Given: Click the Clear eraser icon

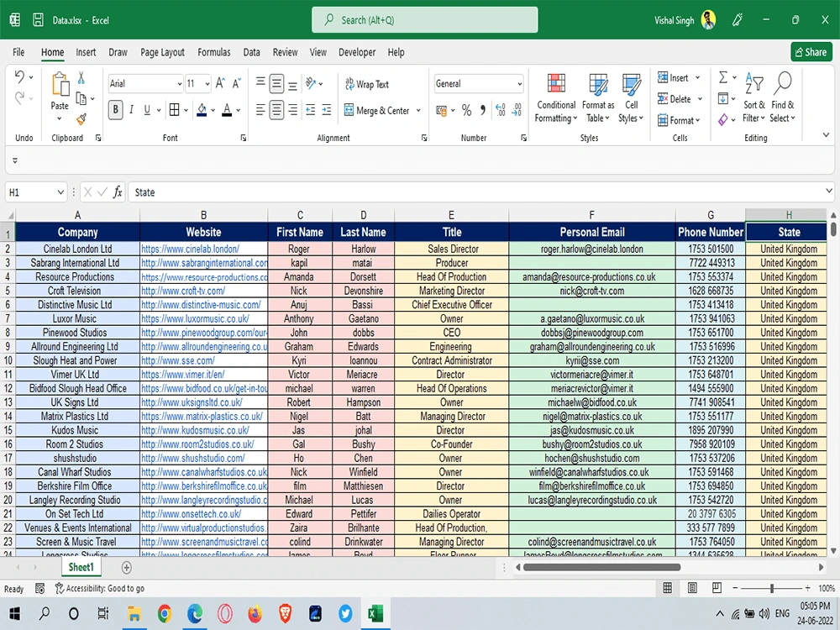Looking at the screenshot, I should point(723,119).
